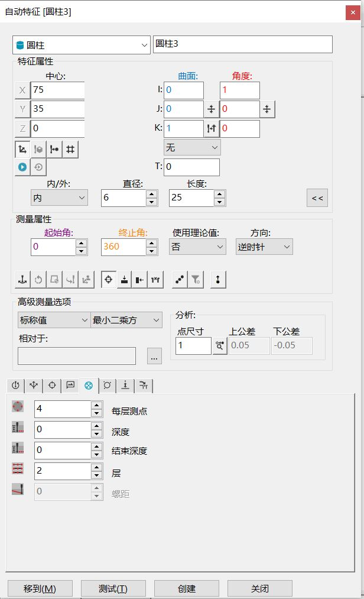
Task: Click the find vector icon beside J surface
Action: pos(212,109)
